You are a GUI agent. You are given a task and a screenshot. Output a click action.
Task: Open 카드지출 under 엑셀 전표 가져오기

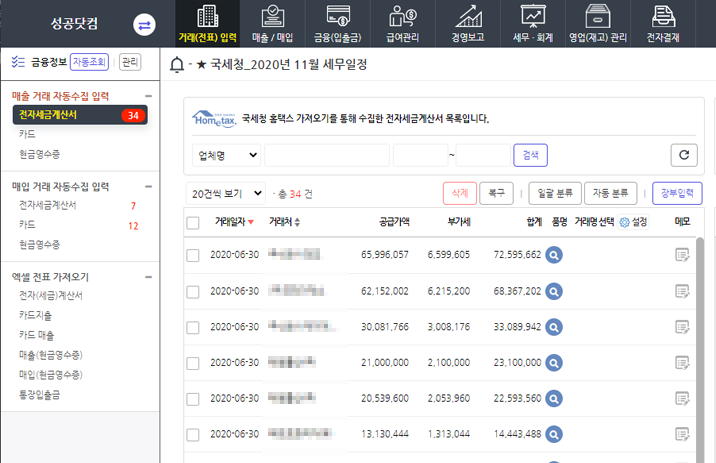36,316
